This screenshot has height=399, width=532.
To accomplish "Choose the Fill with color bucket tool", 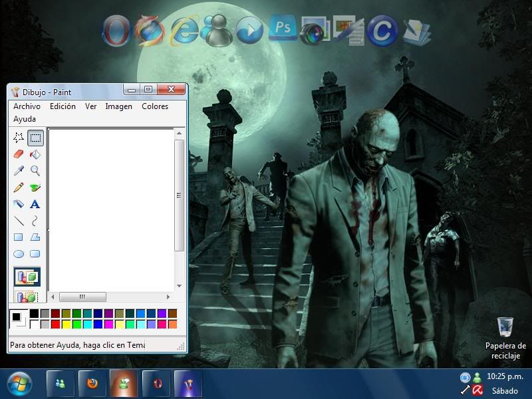I will point(35,154).
